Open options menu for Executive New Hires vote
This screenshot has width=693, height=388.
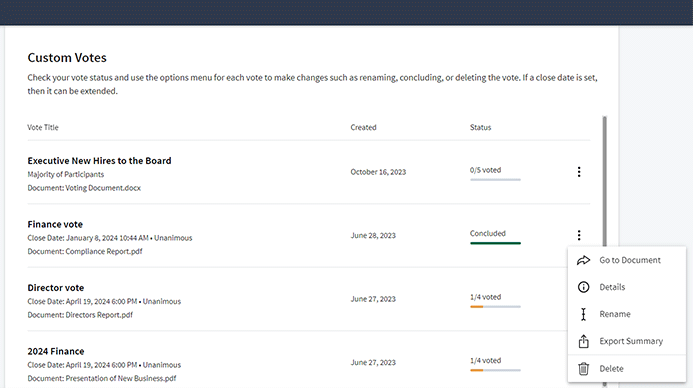click(x=579, y=172)
